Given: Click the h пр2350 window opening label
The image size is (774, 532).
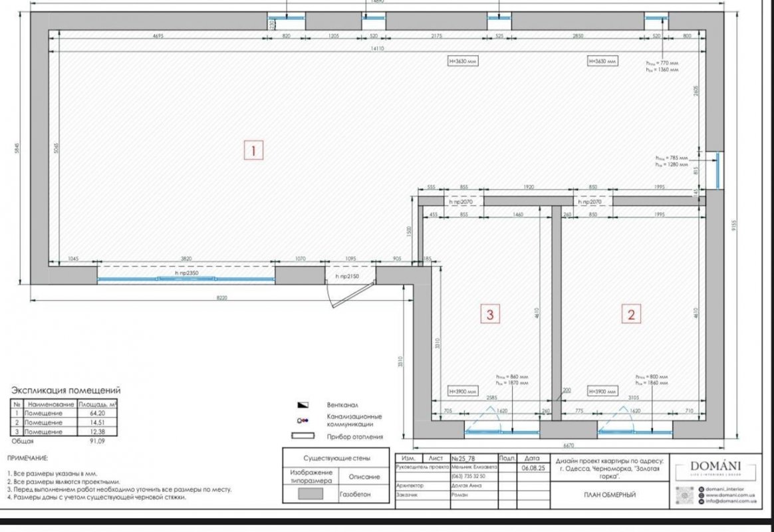Looking at the screenshot, I should 186,274.
